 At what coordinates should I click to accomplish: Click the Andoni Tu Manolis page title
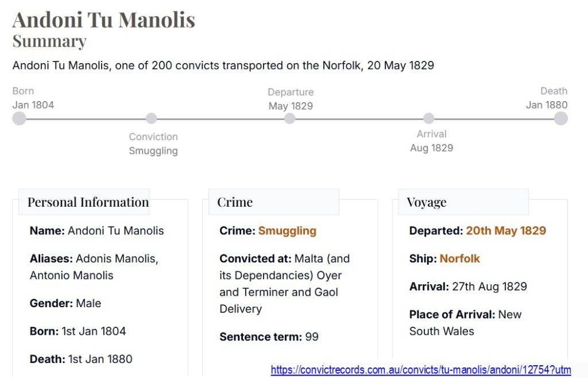click(x=104, y=20)
